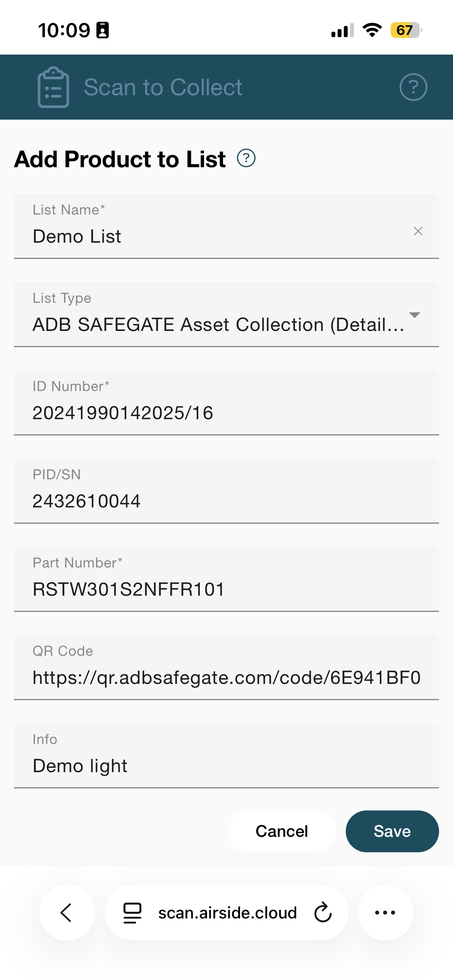Open the browser three-dot more menu
The image size is (453, 980).
[x=385, y=913]
